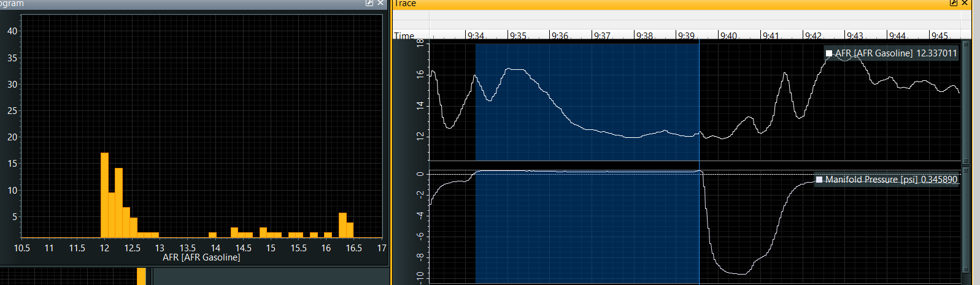Grab the Manifold Pressure plot's vertical scroll grip
The image size is (980, 285).
[x=966, y=221]
